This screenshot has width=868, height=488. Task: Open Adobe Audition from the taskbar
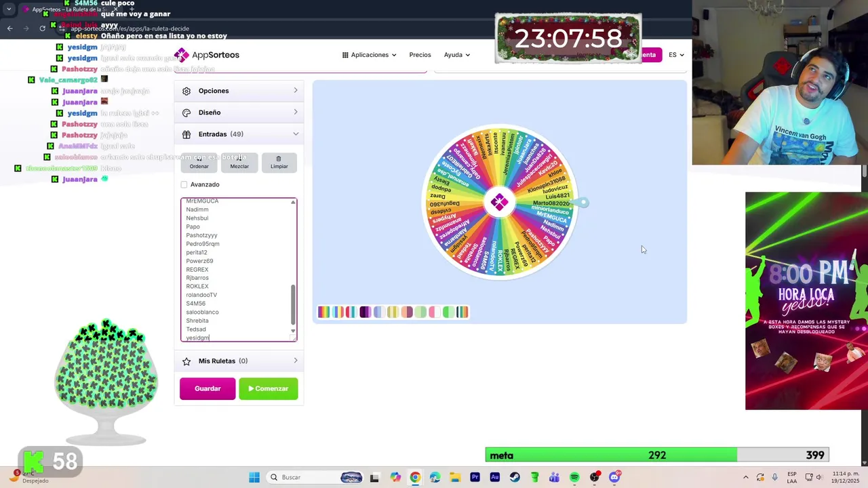(x=495, y=477)
